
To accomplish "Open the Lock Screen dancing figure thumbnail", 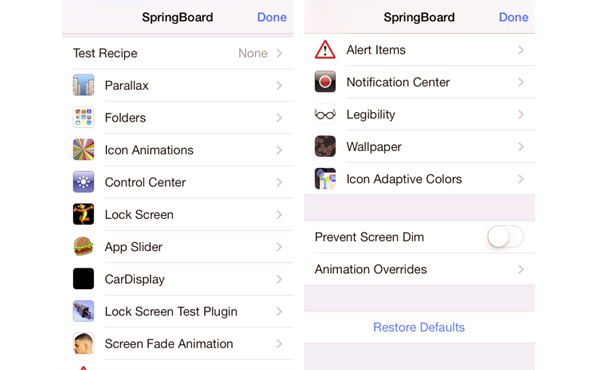I will click(83, 214).
